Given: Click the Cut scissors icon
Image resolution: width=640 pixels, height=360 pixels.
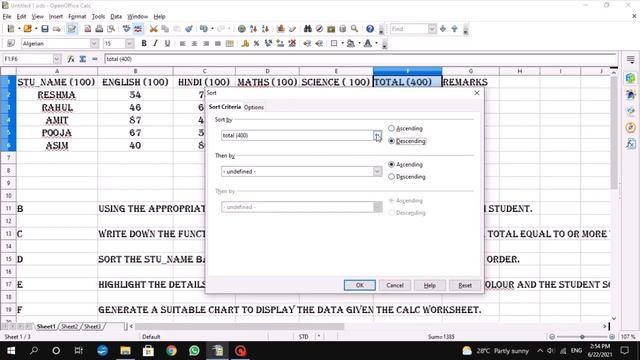Looking at the screenshot, I should tap(153, 29).
